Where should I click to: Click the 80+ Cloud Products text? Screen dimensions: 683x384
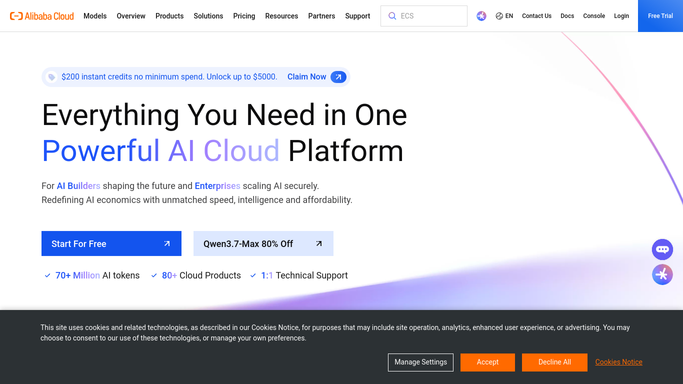[201, 276]
